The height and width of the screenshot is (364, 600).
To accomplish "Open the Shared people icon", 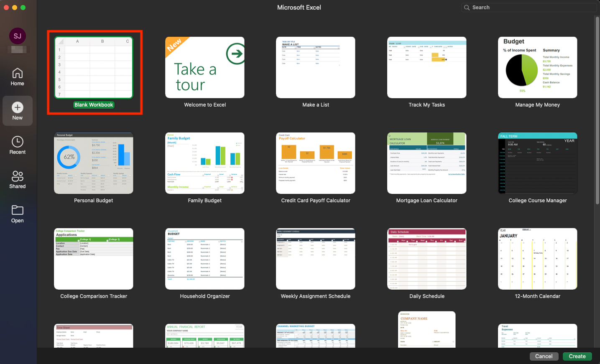I will click(18, 176).
